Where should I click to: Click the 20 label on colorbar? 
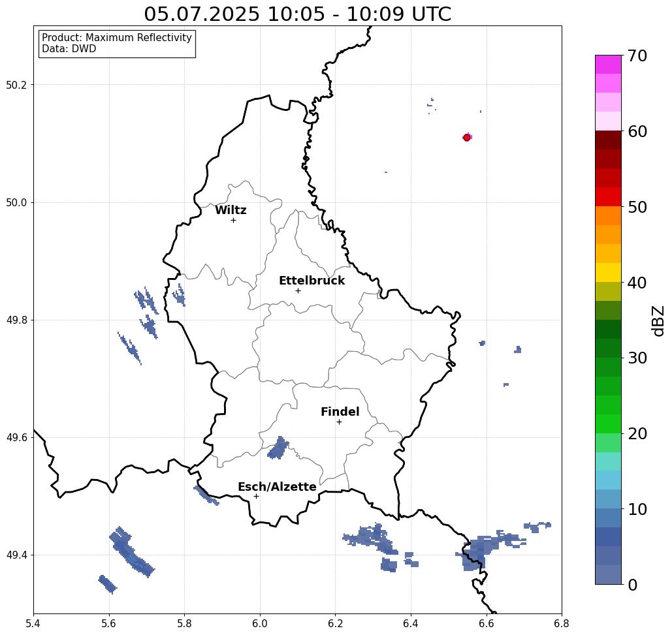click(637, 434)
